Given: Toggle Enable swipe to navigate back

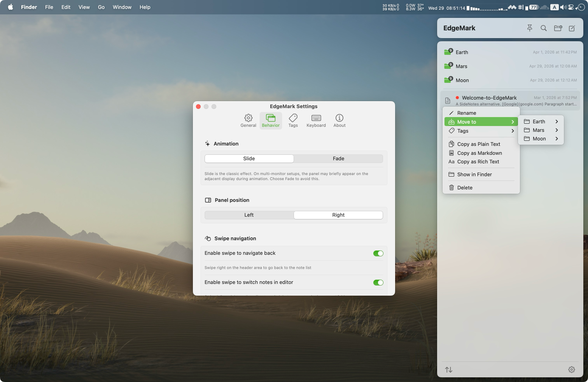Looking at the screenshot, I should (378, 253).
